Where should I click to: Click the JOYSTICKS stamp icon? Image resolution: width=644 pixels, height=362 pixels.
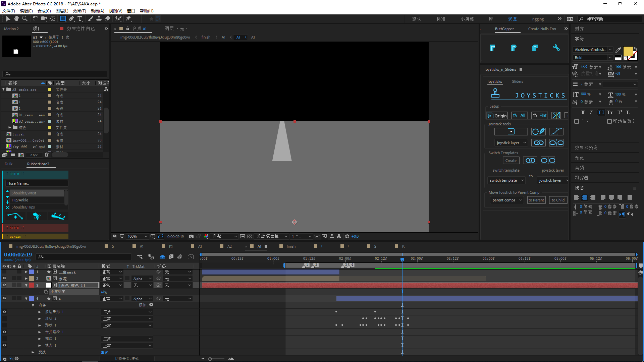[495, 94]
